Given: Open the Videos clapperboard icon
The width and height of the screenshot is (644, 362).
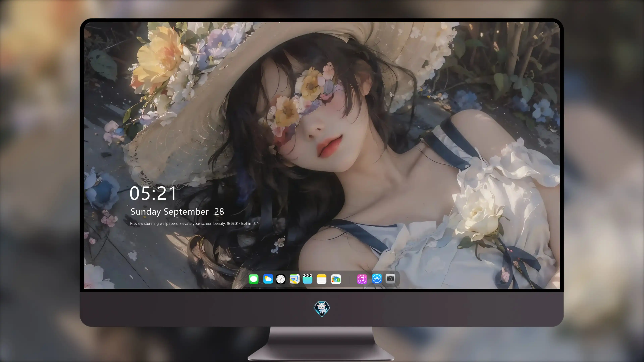Looking at the screenshot, I should coord(308,279).
